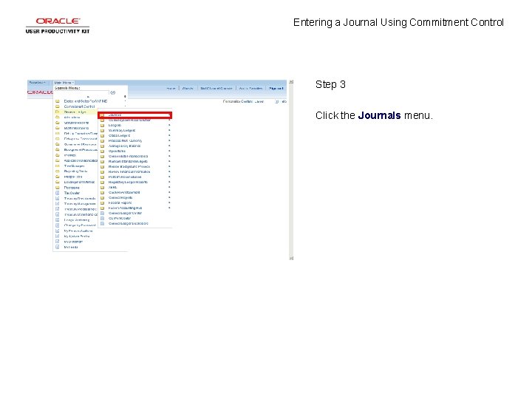Open the Worklist link in the header
Viewport: 532px width, 399px height.
point(188,88)
